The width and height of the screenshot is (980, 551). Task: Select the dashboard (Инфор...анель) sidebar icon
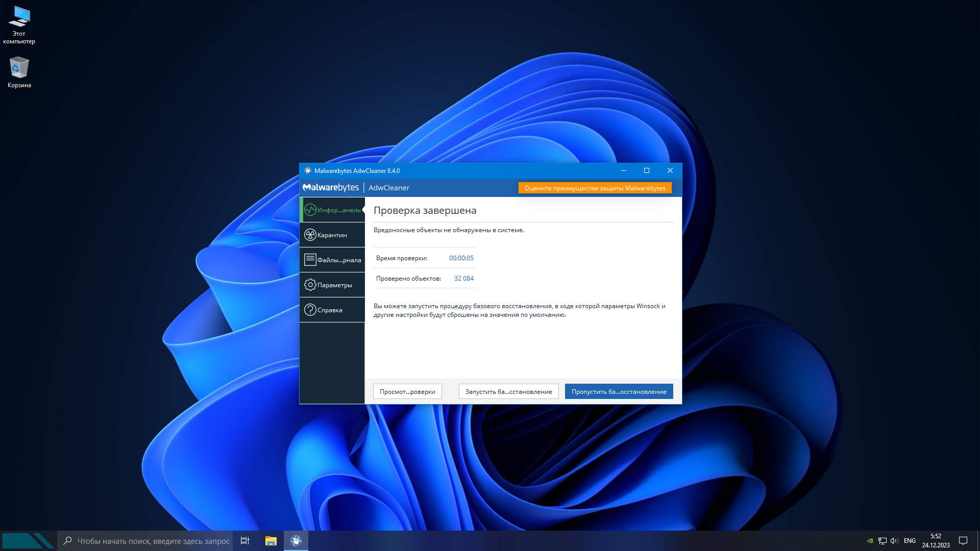(310, 210)
